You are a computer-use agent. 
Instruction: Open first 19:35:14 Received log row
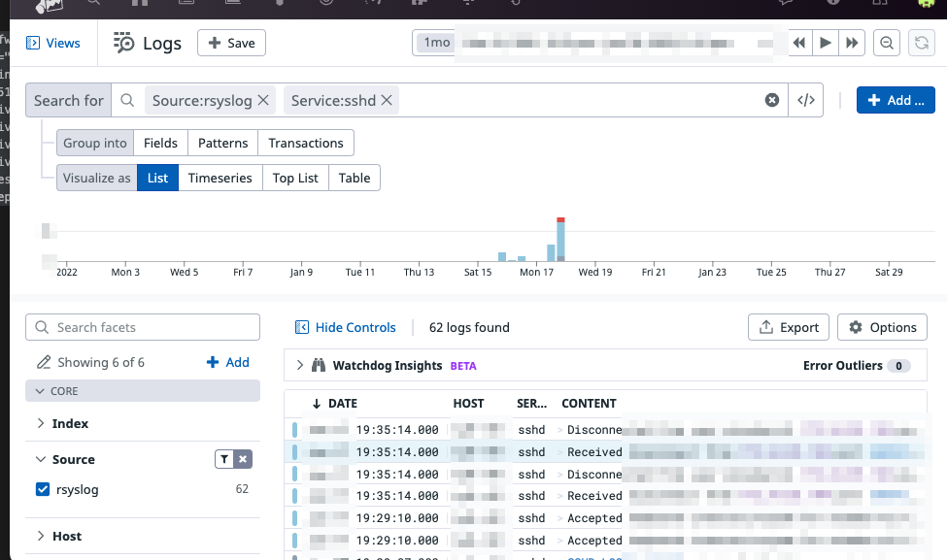point(605,452)
